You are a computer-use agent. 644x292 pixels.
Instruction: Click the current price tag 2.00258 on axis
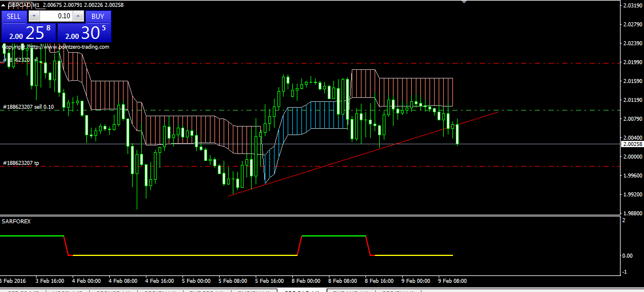(x=630, y=144)
